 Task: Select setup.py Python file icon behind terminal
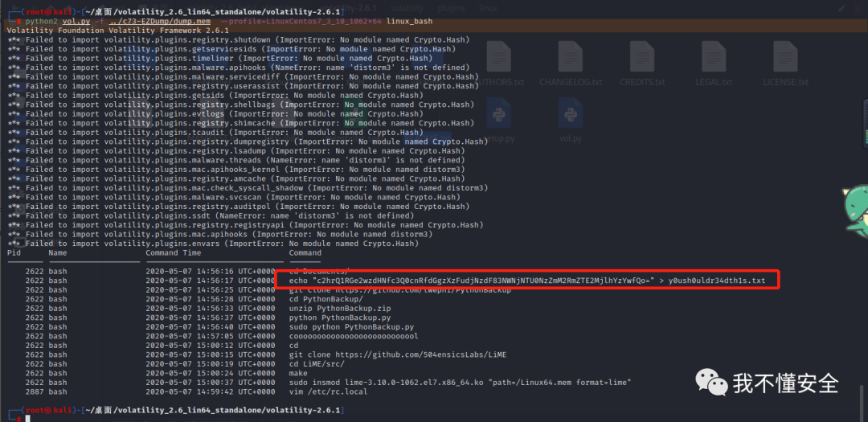click(x=499, y=121)
